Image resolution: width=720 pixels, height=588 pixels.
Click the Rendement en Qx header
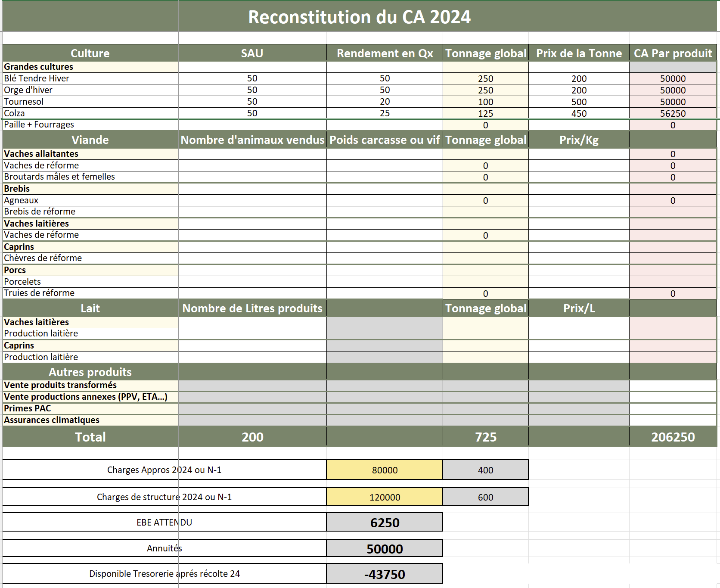385,53
